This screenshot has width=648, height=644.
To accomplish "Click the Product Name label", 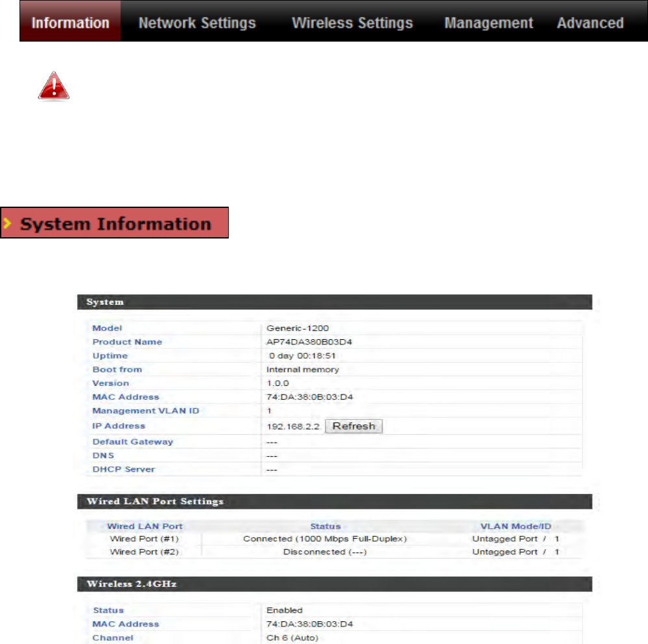I will click(x=127, y=342).
